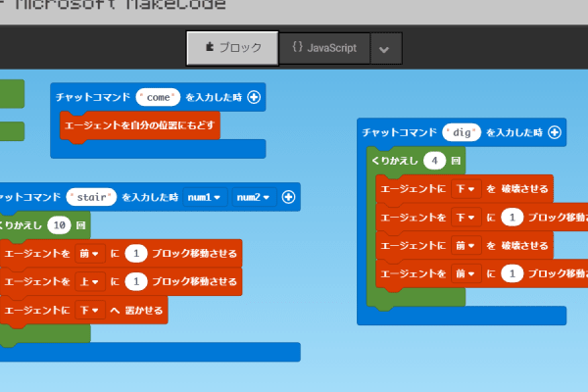Open the language dropdown next to JavaScript

point(384,49)
